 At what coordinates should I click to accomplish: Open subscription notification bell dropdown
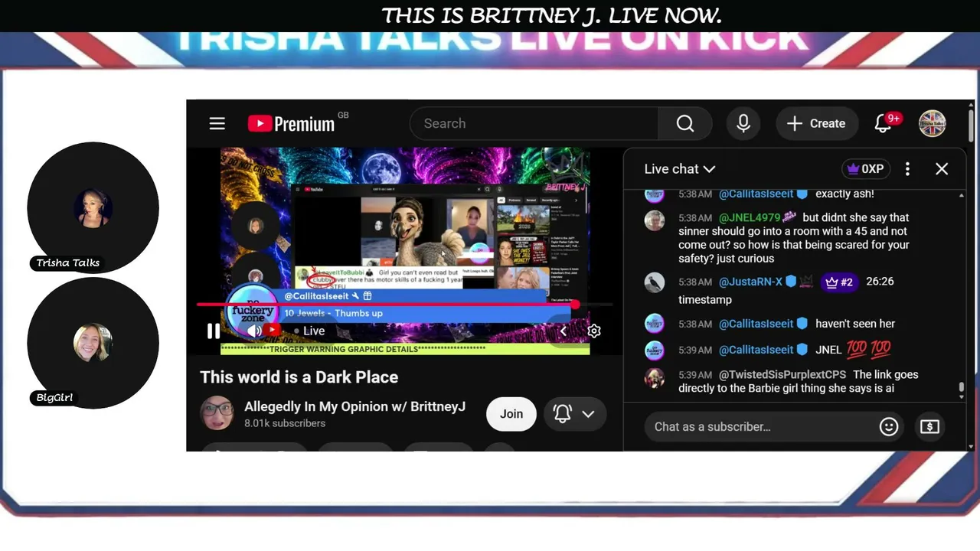click(574, 414)
